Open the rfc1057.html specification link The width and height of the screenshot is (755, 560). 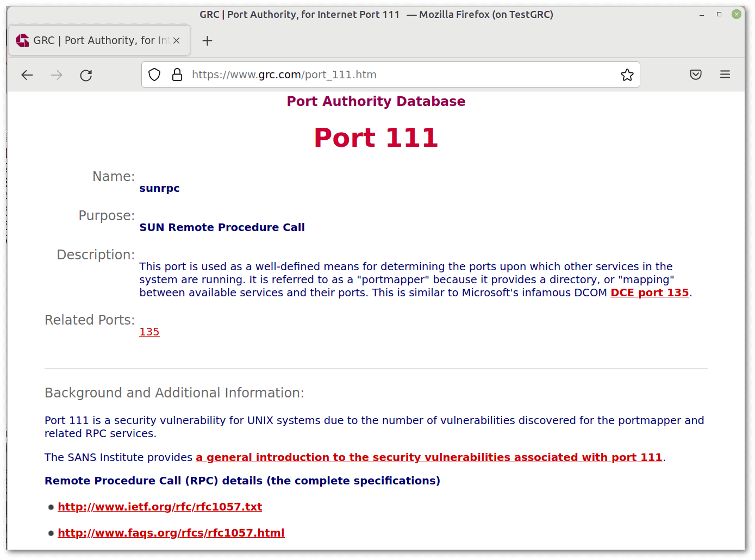click(x=171, y=533)
